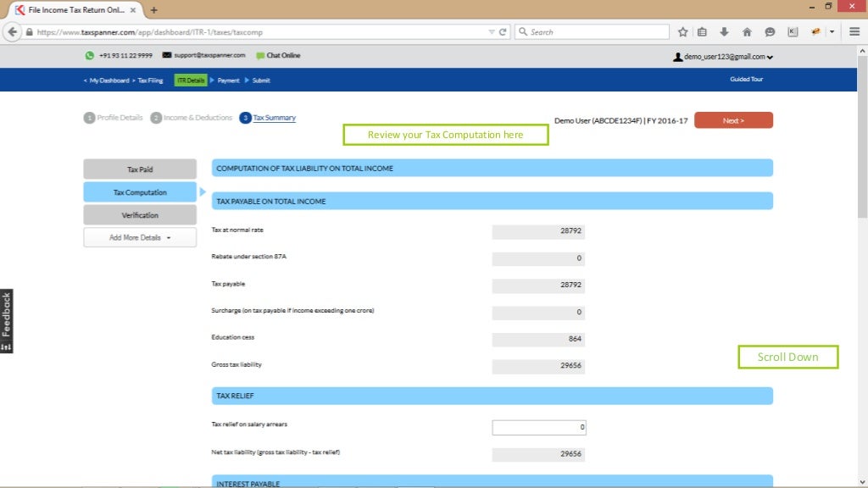Click the Rebate under section 87A value
This screenshot has width=868, height=488.
coord(538,258)
